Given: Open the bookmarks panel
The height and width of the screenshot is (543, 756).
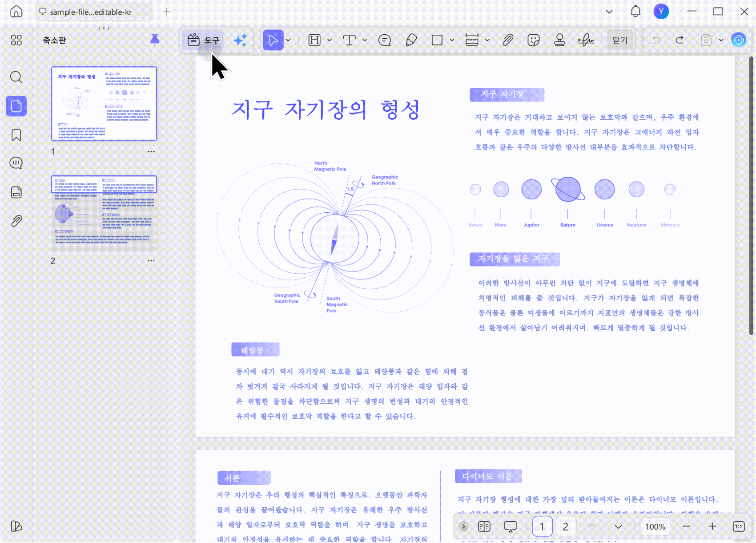Looking at the screenshot, I should pos(16,135).
